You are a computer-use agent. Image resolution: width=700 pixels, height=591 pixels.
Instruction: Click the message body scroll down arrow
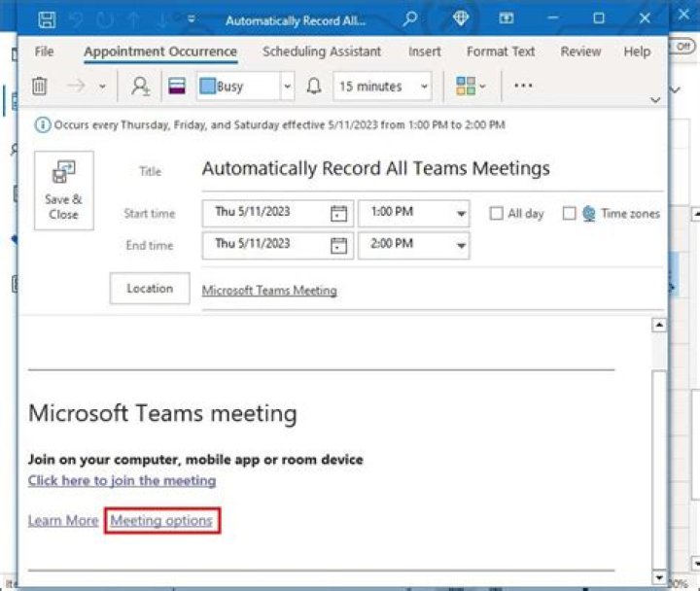pos(659,577)
